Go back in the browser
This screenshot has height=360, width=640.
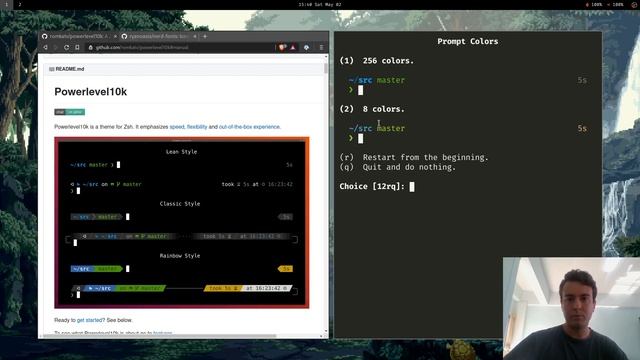pyautogui.click(x=45, y=47)
